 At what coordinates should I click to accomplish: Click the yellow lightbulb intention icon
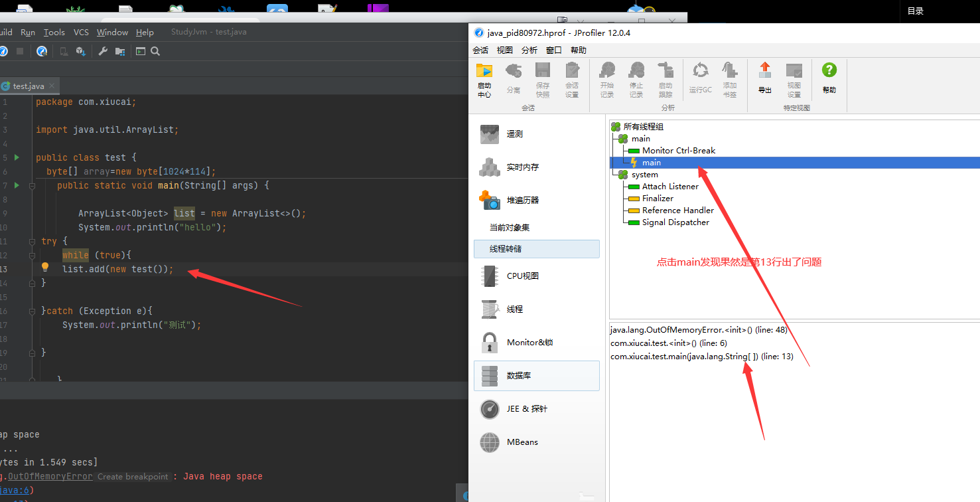tap(45, 267)
